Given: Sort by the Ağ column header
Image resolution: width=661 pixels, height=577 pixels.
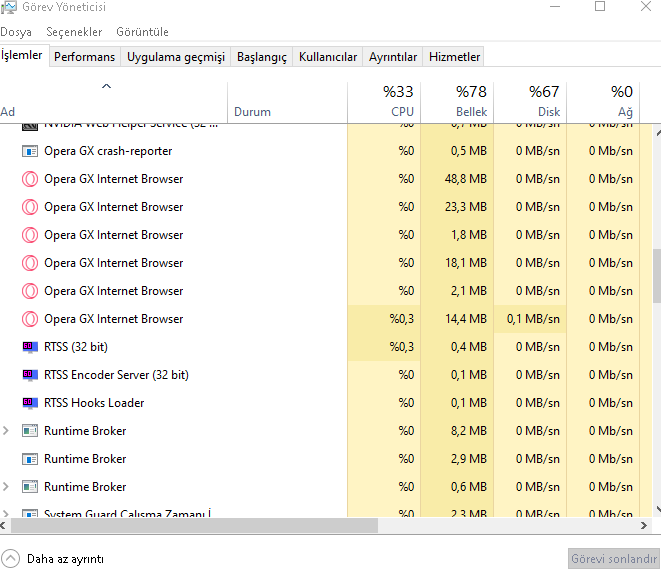Looking at the screenshot, I should click(x=603, y=101).
